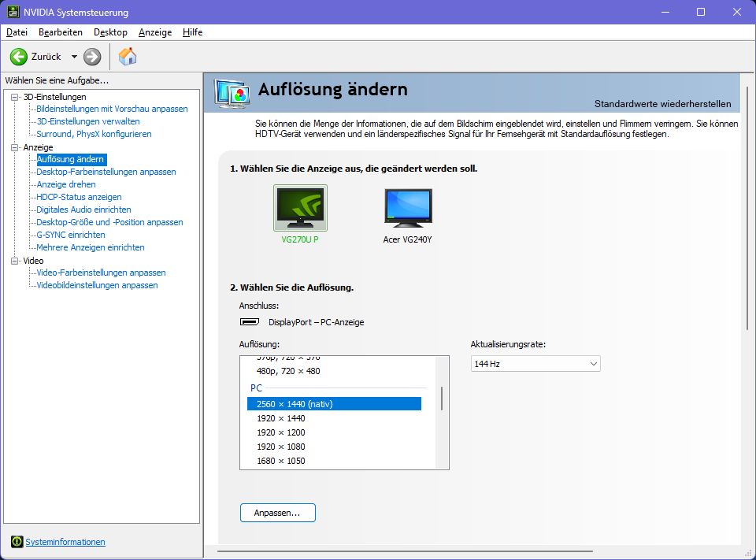The width and height of the screenshot is (756, 560).
Task: Open Videobildeinstellungen anpassen
Action: tap(98, 285)
